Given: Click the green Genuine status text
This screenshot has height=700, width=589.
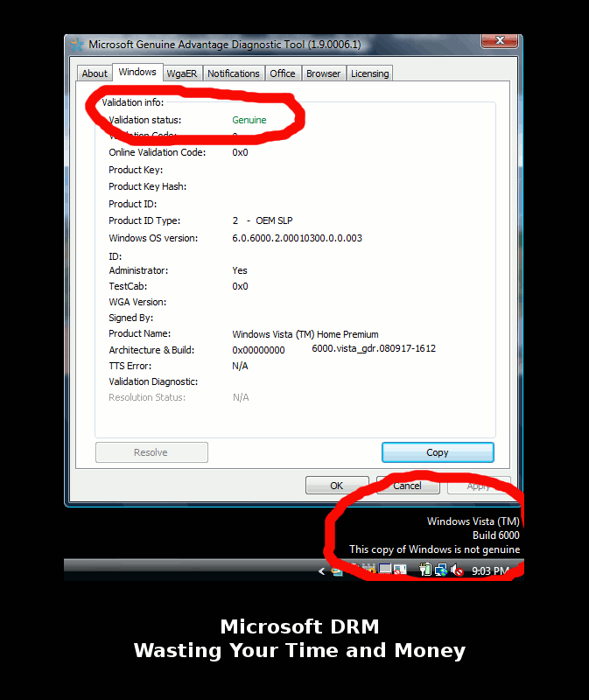Looking at the screenshot, I should pyautogui.click(x=249, y=120).
